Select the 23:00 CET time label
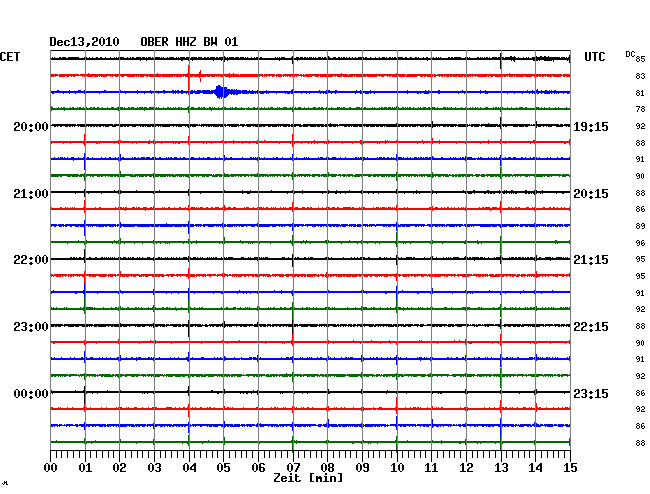 coord(31,327)
